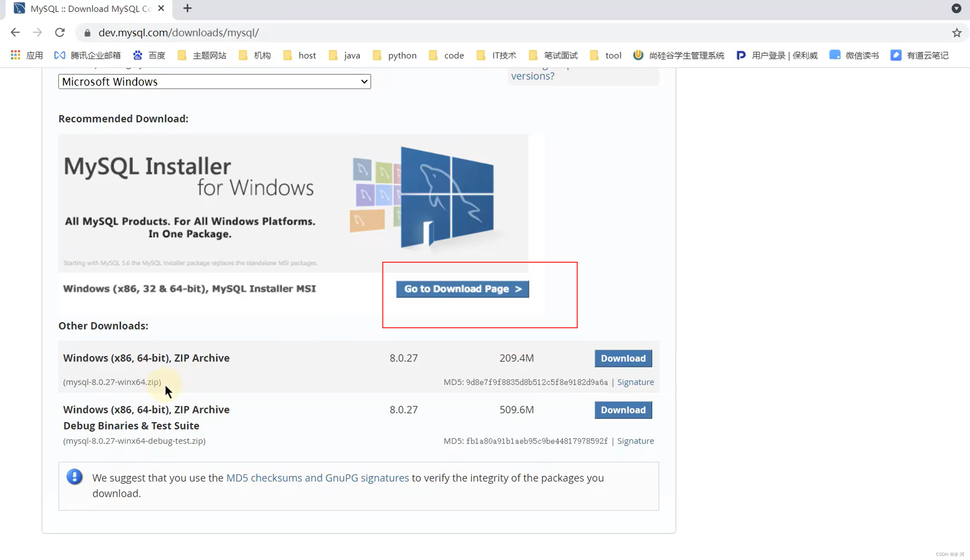
Task: Click the Windows MySQL Installer MSI label
Action: click(189, 289)
